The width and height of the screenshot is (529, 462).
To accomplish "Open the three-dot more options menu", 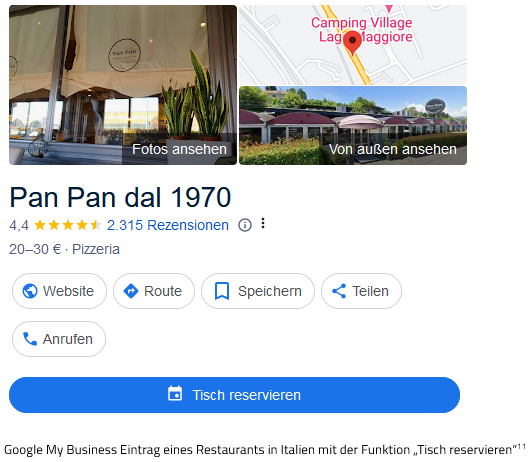I will pyautogui.click(x=263, y=223).
